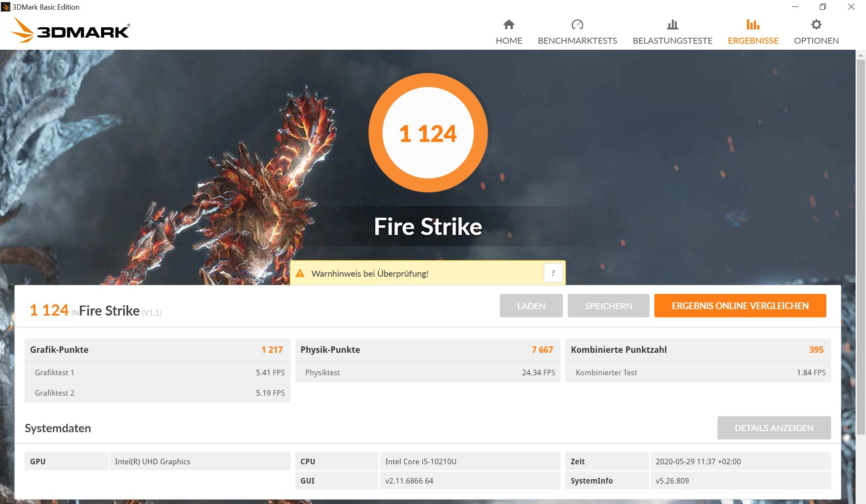Click Kombinierte Punktzahl value 395
Screen dimensions: 866x504
pyautogui.click(x=816, y=350)
